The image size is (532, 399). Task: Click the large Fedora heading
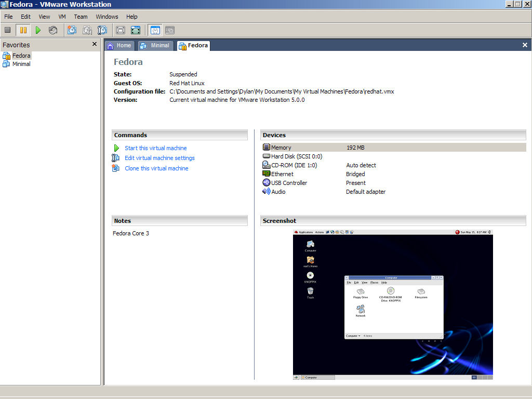(128, 62)
